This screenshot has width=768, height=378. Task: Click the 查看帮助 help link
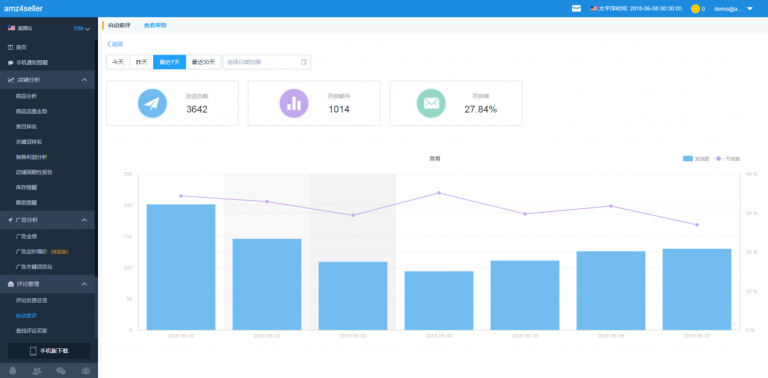pyautogui.click(x=155, y=25)
